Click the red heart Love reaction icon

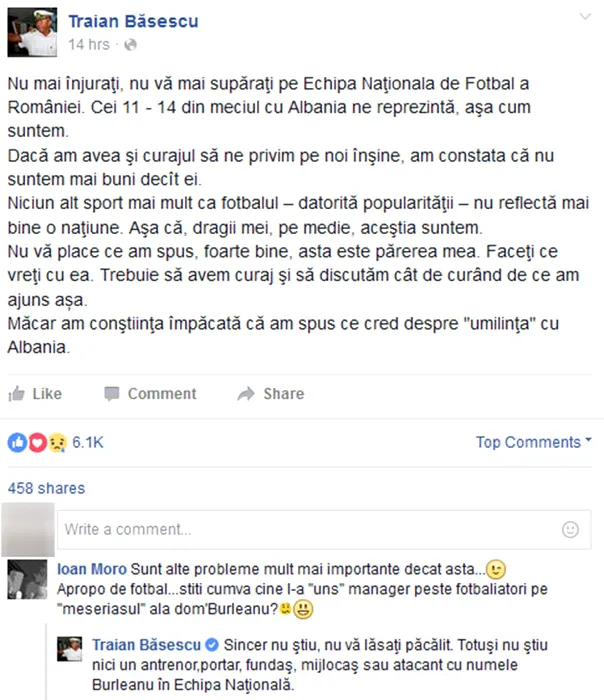pos(37,443)
